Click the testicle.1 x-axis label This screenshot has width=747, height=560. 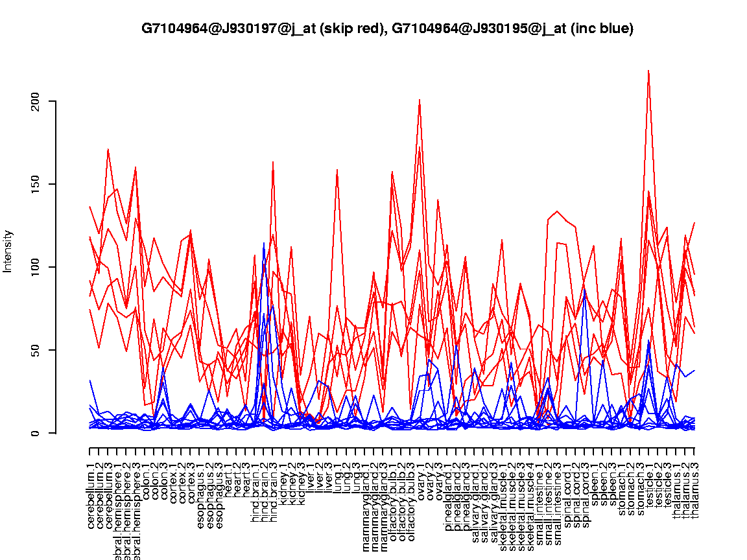coord(649,485)
